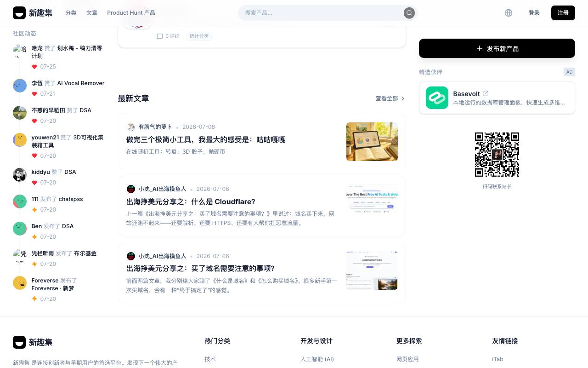The image size is (588, 368).
Task: Click 有脾气的萝卜 author avatar
Action: tap(131, 127)
